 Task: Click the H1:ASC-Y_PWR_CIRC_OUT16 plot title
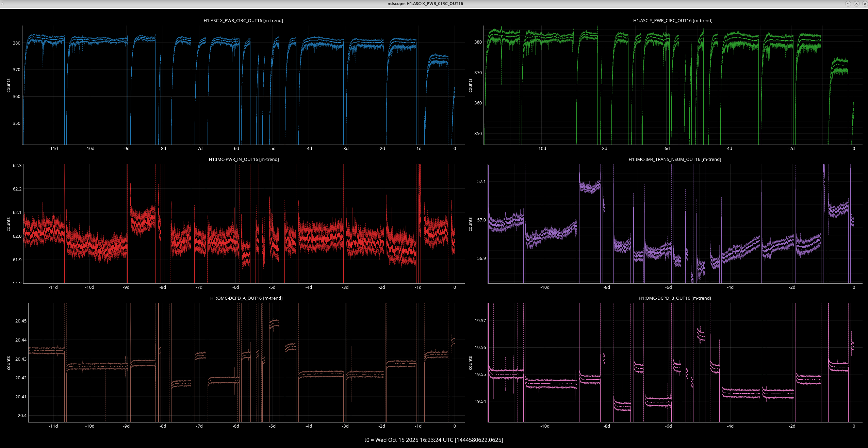coord(672,21)
